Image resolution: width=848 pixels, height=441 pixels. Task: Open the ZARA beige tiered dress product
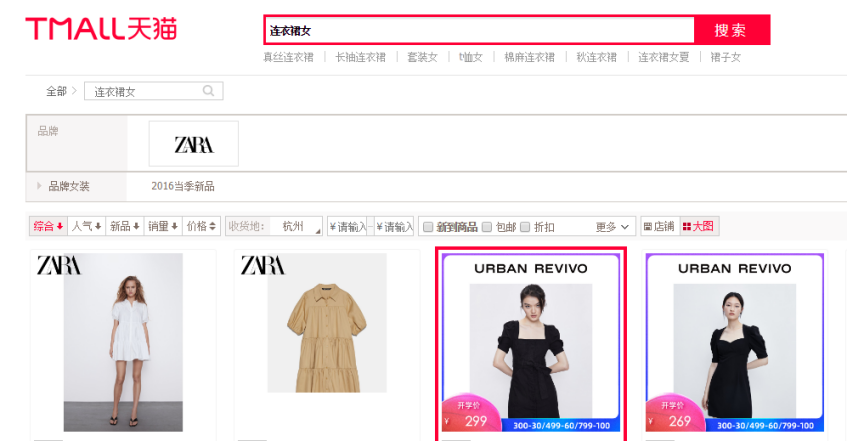click(327, 342)
